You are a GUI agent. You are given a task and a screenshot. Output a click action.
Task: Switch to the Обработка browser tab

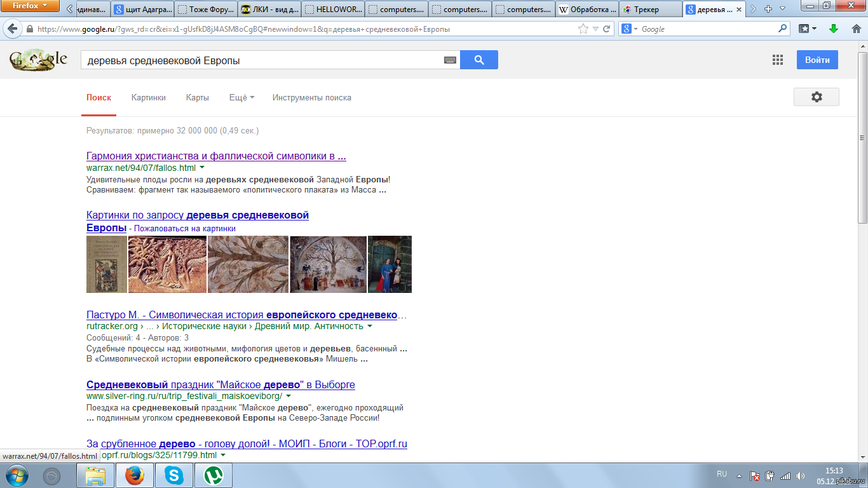click(x=587, y=10)
